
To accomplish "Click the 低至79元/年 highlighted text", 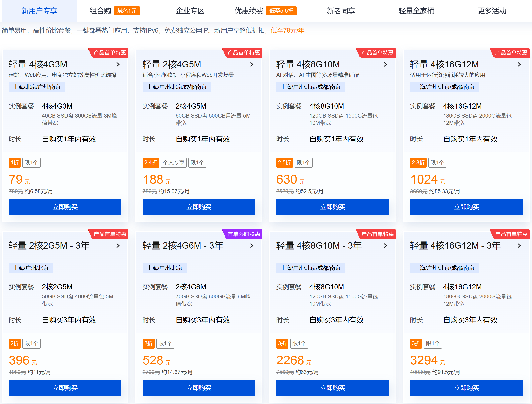I will [x=288, y=31].
